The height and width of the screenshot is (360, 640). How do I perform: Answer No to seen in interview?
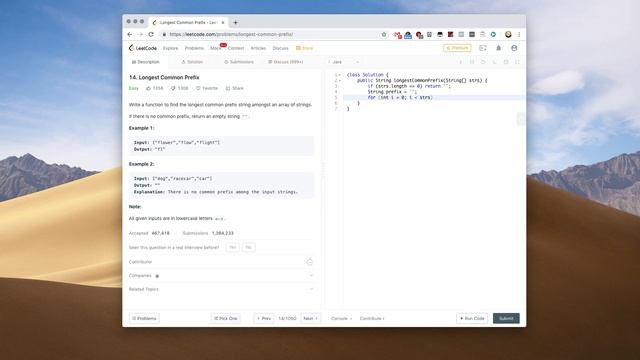point(248,247)
